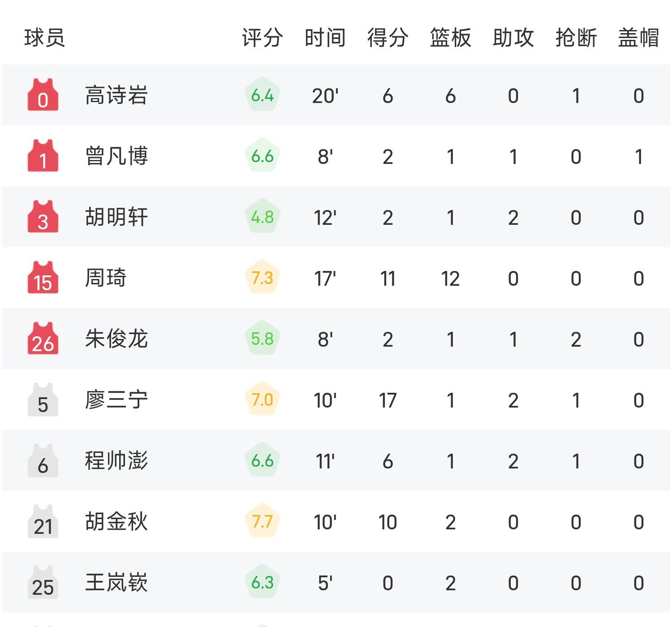The height and width of the screenshot is (627, 672).
Task: Tap the red number 0 jersey icon
Action: point(43,95)
